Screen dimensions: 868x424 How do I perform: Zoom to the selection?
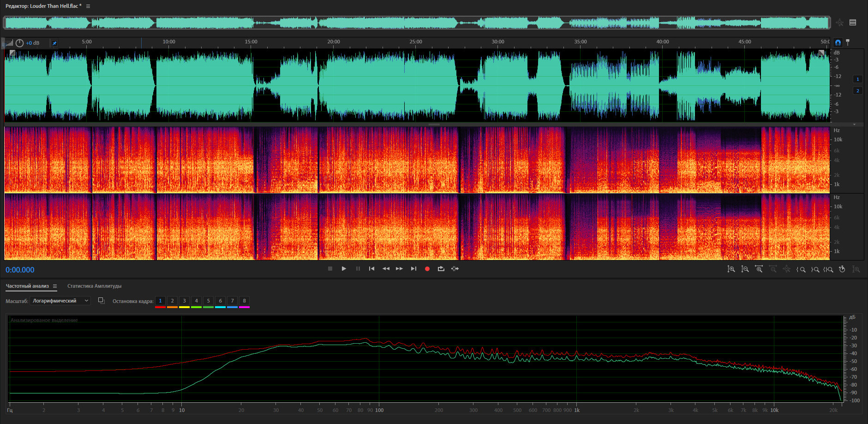828,269
